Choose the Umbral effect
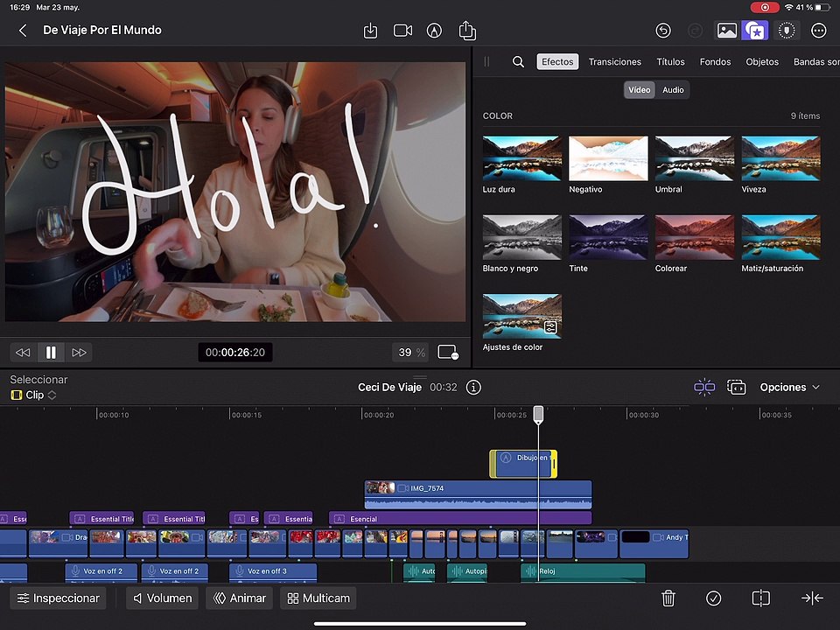 coord(695,158)
